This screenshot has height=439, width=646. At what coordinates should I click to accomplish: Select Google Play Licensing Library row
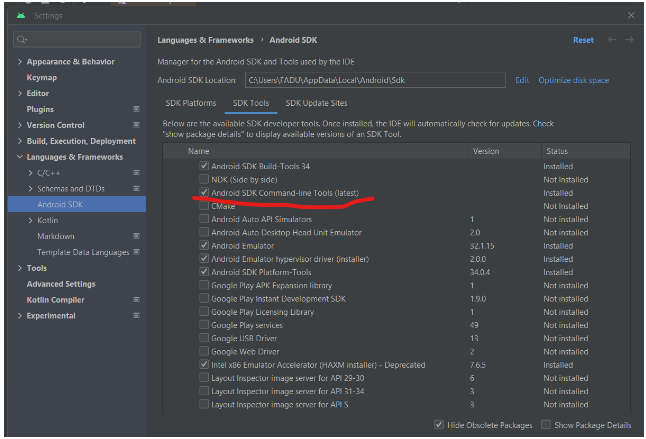pos(262,312)
